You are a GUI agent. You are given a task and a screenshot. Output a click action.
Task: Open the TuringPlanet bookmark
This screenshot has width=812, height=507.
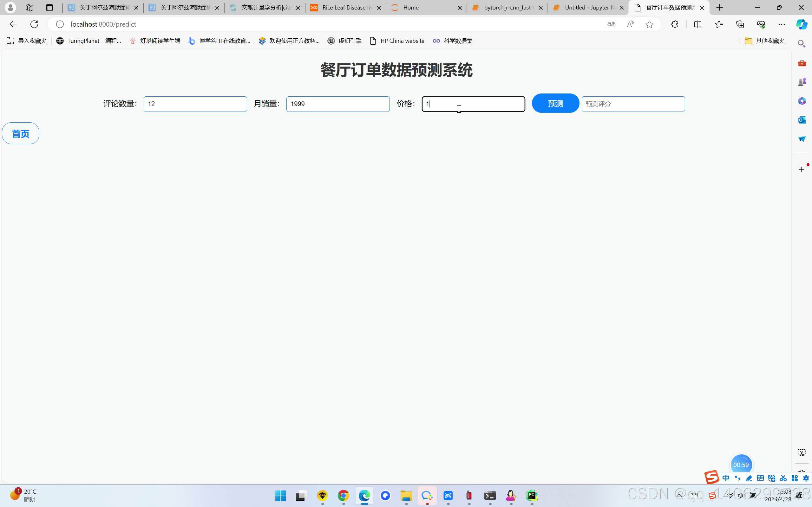pos(88,41)
